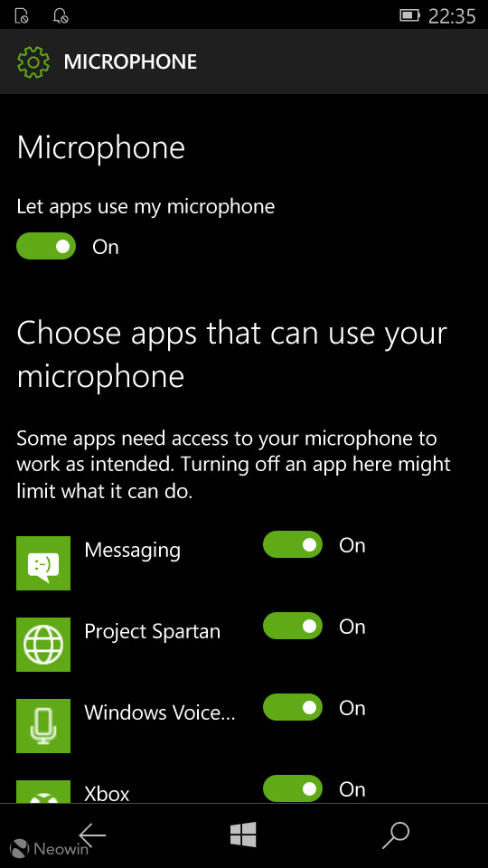Tap the Windows Voice microphone icon
The width and height of the screenshot is (488, 868).
[x=43, y=726]
